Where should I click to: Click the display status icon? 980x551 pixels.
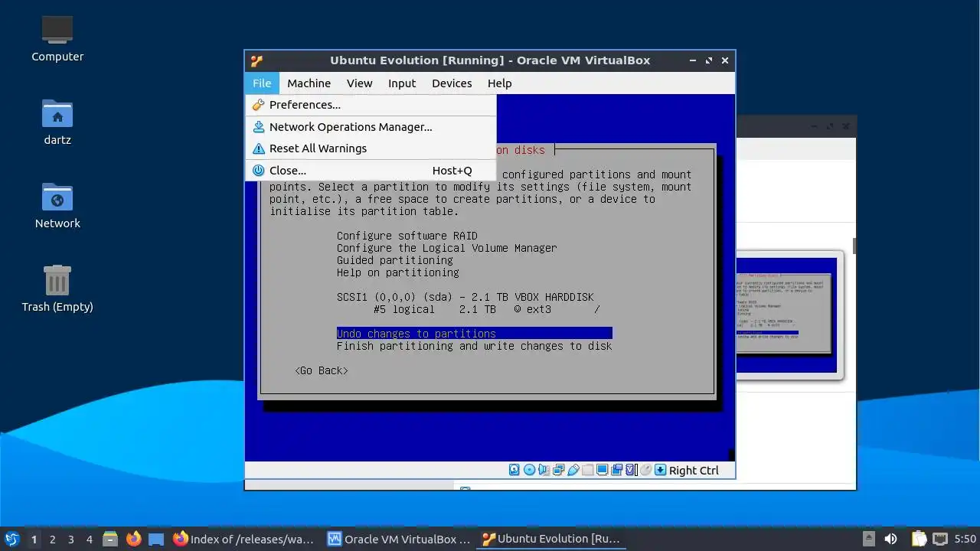point(602,470)
